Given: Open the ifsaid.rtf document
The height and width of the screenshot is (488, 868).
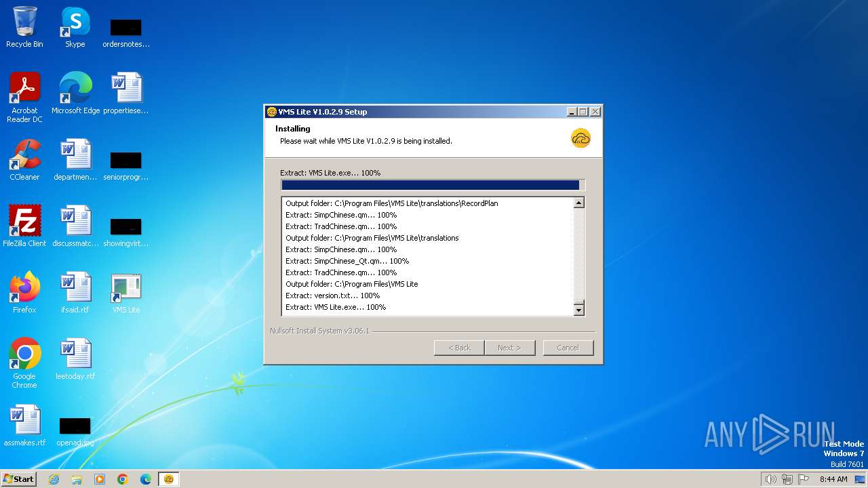Looking at the screenshot, I should coord(75,293).
